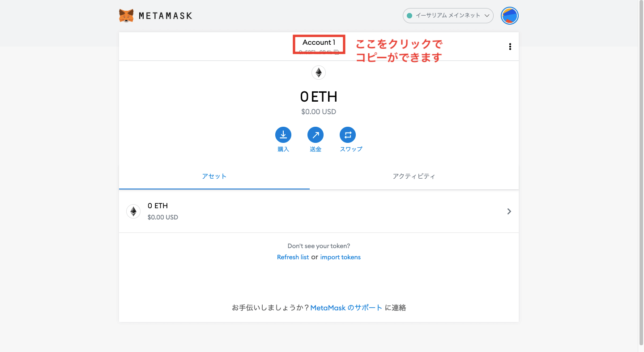Click the スワップ swap button icon
The image size is (644, 352).
(348, 135)
